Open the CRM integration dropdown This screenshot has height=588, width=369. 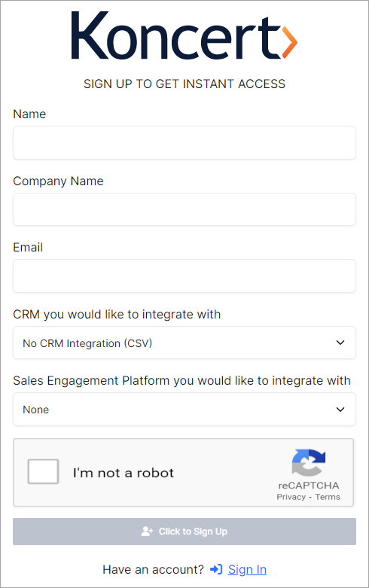[184, 343]
